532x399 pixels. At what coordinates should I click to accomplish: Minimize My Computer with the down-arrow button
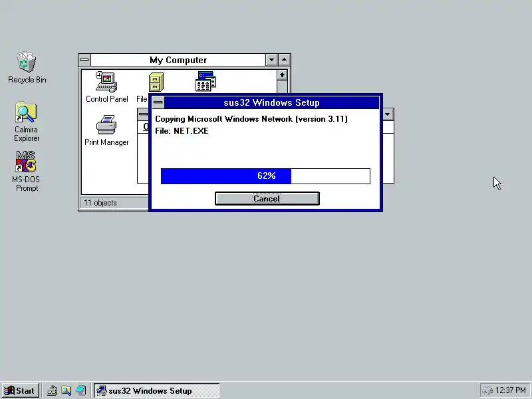tap(272, 60)
